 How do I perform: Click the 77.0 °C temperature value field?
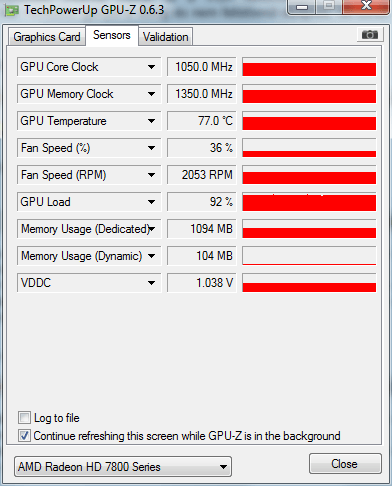click(x=202, y=121)
